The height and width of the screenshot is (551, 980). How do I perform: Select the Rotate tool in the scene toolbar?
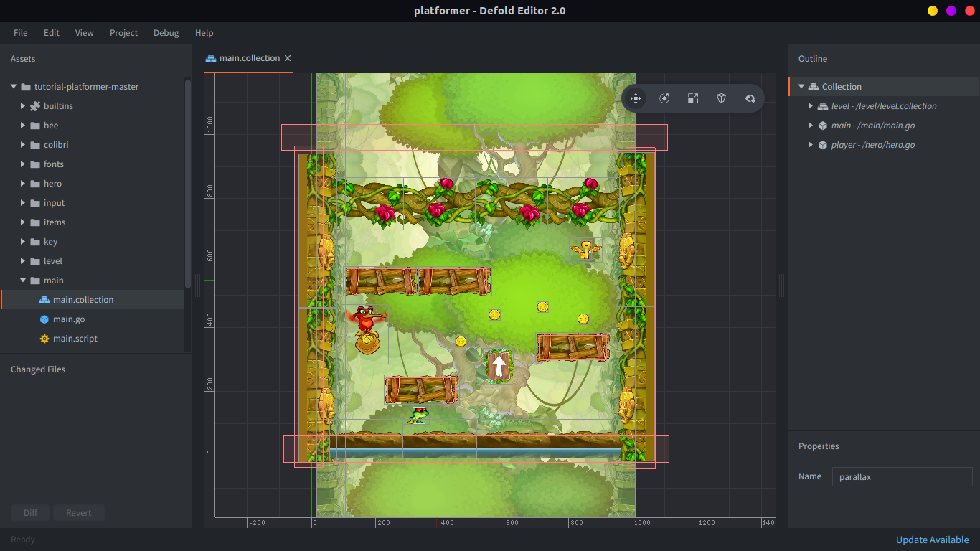click(664, 98)
